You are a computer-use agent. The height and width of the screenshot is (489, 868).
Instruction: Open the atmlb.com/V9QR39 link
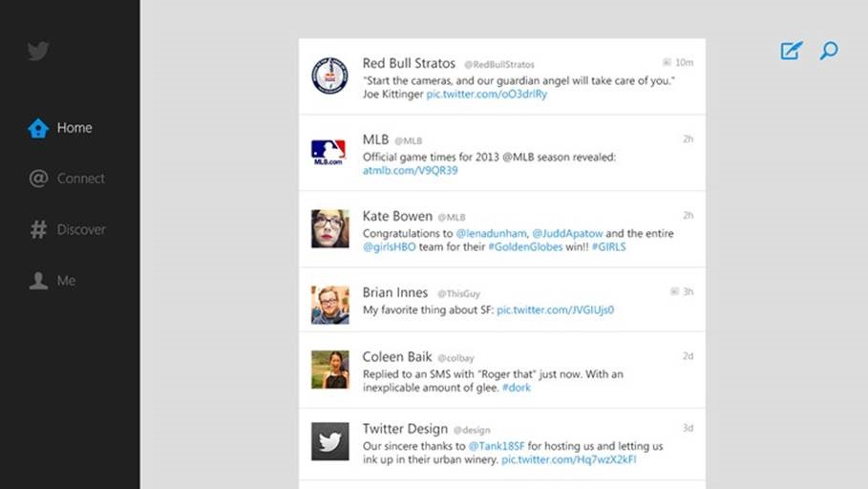coord(410,171)
